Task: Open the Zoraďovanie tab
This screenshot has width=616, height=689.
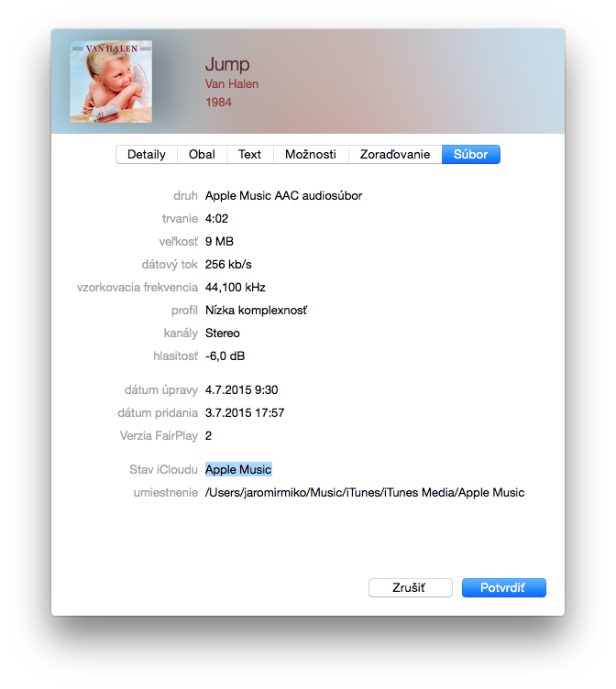Action: pos(395,154)
